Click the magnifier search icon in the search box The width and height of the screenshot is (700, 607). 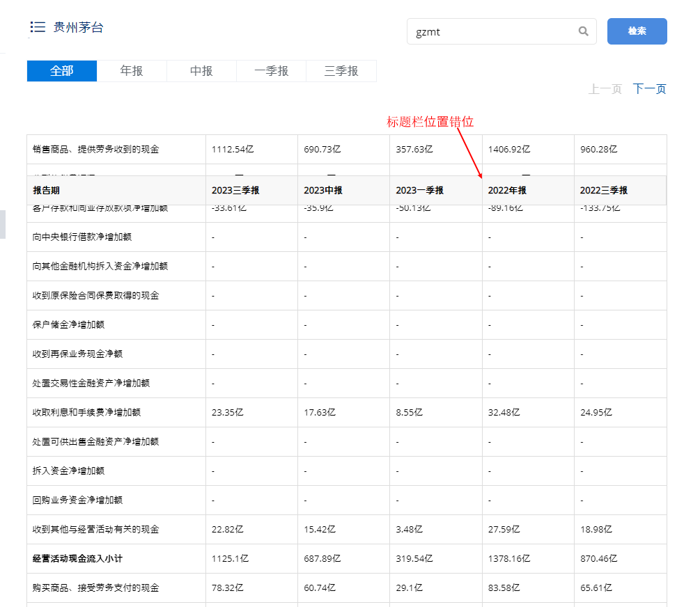tap(583, 31)
